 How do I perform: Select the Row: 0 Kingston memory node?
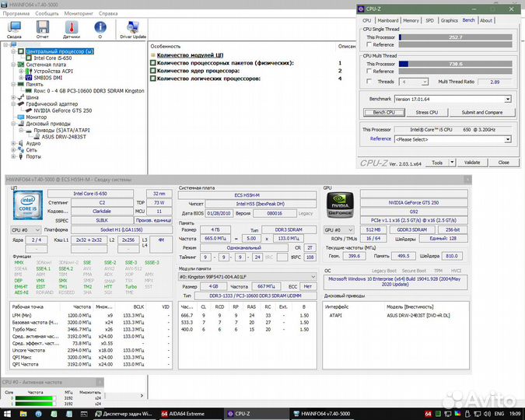pos(89,91)
